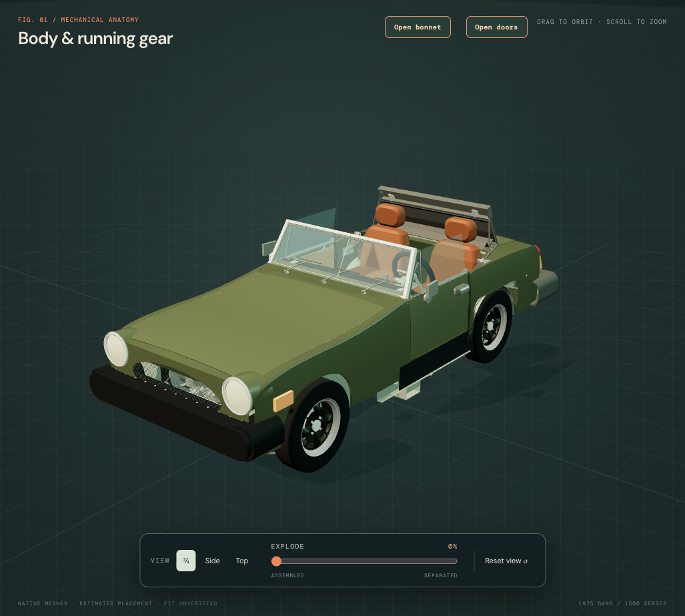Click the 'FIG. 01 / MECHANICAL ANATOMY' label
This screenshot has width=685, height=616.
point(78,19)
